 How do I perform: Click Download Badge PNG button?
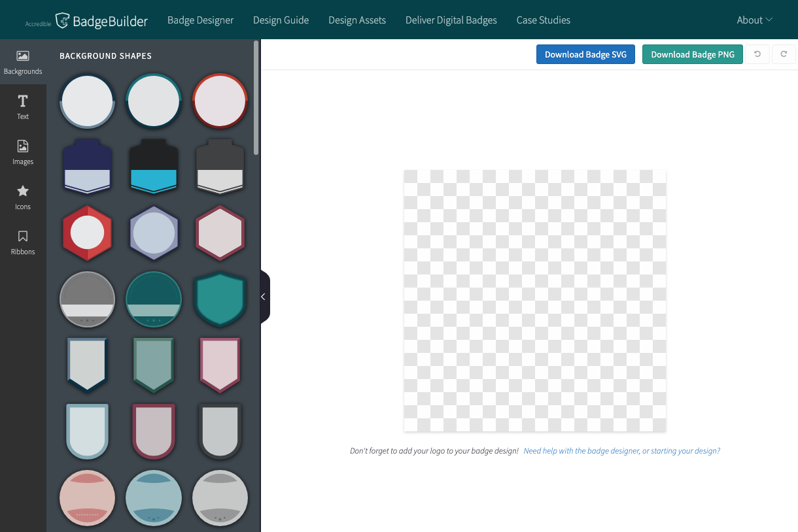tap(693, 54)
